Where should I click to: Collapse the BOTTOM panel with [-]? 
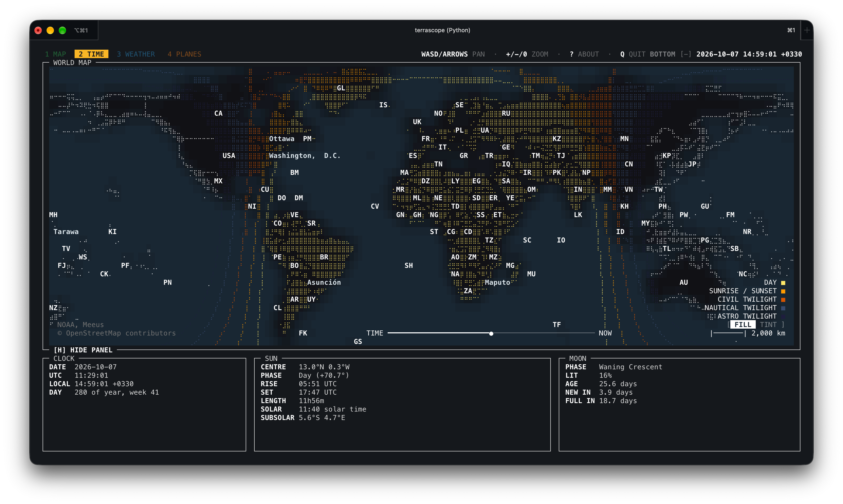click(686, 54)
